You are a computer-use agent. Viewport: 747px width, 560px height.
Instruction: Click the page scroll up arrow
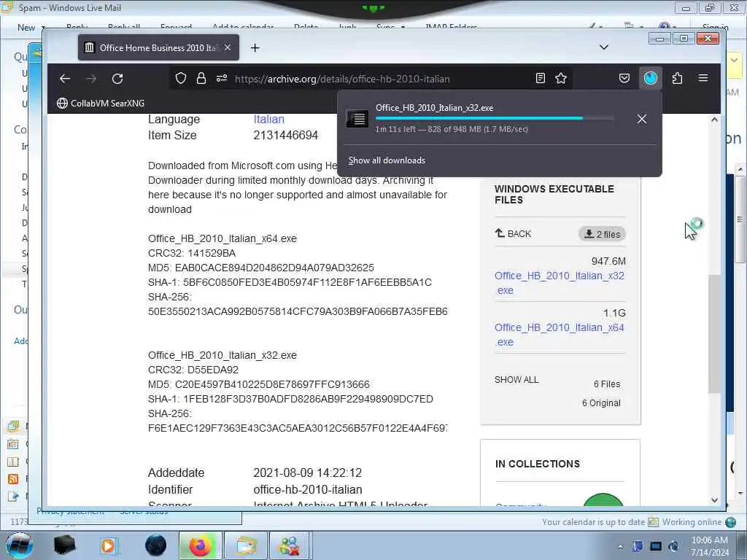(x=714, y=120)
